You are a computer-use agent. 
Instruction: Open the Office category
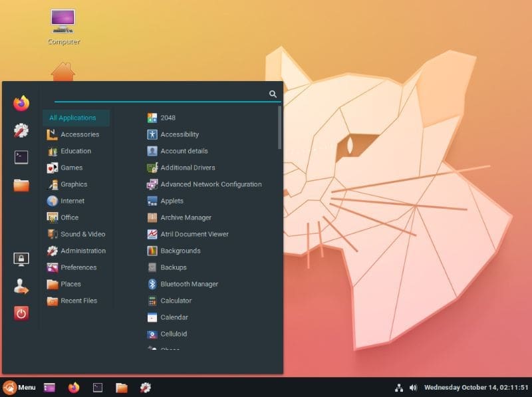tap(76, 217)
